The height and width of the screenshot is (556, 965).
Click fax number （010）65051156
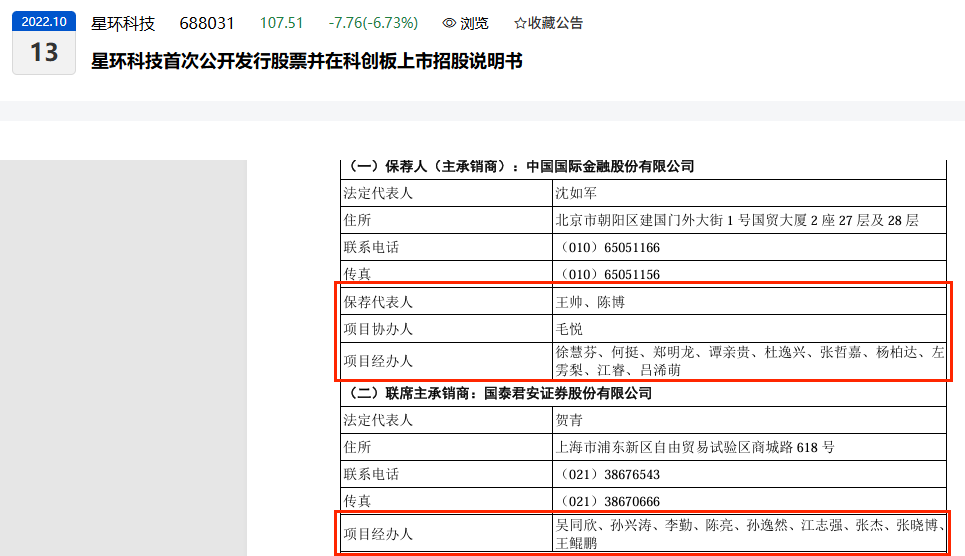[x=607, y=275]
